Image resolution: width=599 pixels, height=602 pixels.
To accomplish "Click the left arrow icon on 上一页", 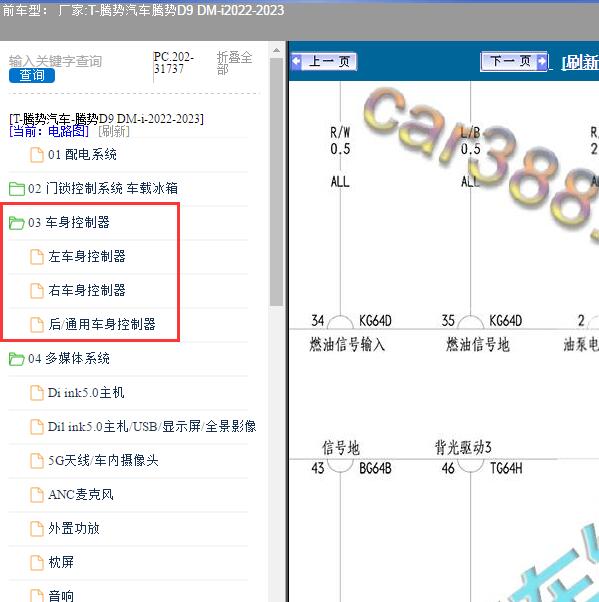I will (296, 61).
